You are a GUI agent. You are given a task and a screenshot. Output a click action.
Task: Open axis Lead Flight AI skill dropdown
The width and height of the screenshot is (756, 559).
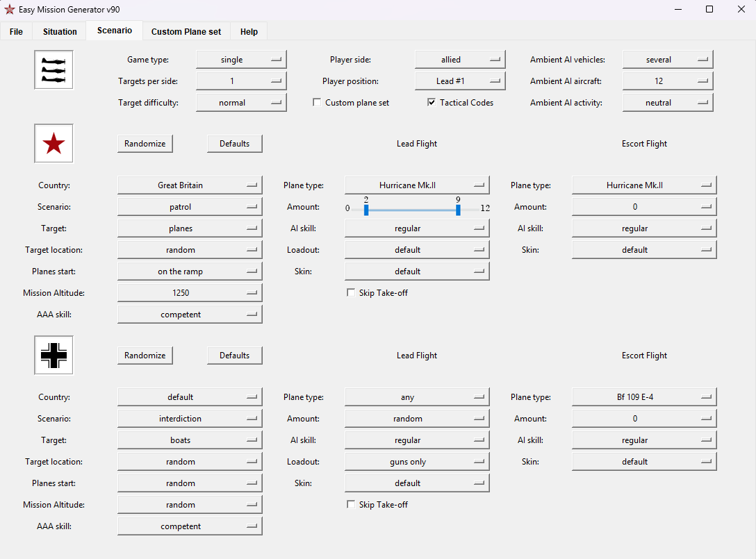(x=417, y=440)
